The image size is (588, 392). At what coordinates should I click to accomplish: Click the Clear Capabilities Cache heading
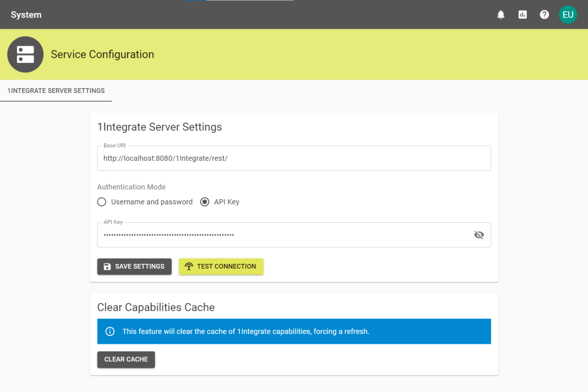[x=156, y=307]
